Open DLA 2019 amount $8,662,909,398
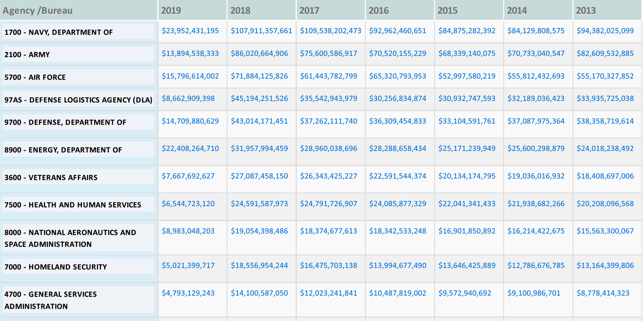Screen dimensions: 644x321 (x=188, y=98)
